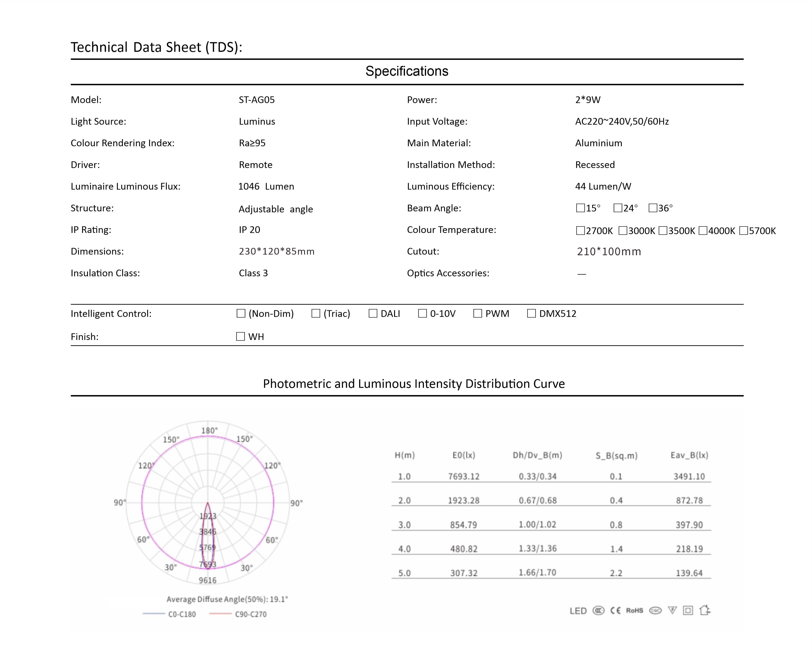Click the C90-C270 legend entry

(250, 614)
